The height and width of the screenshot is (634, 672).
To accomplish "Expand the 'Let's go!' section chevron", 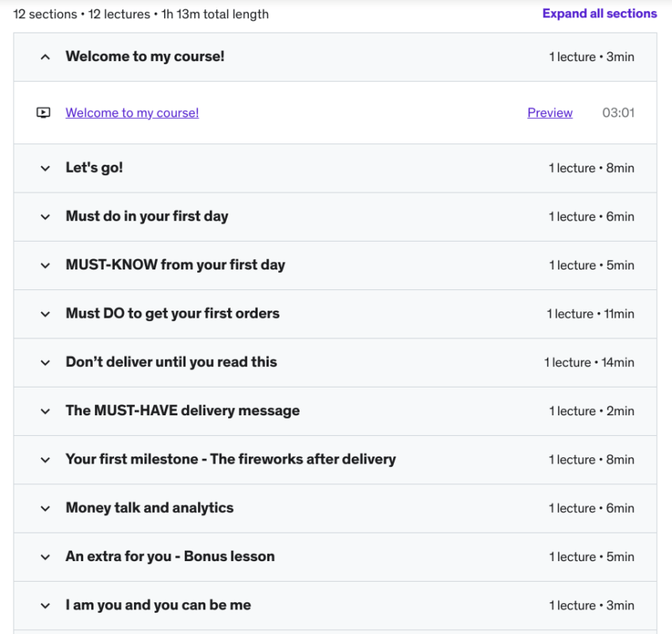I will (45, 168).
